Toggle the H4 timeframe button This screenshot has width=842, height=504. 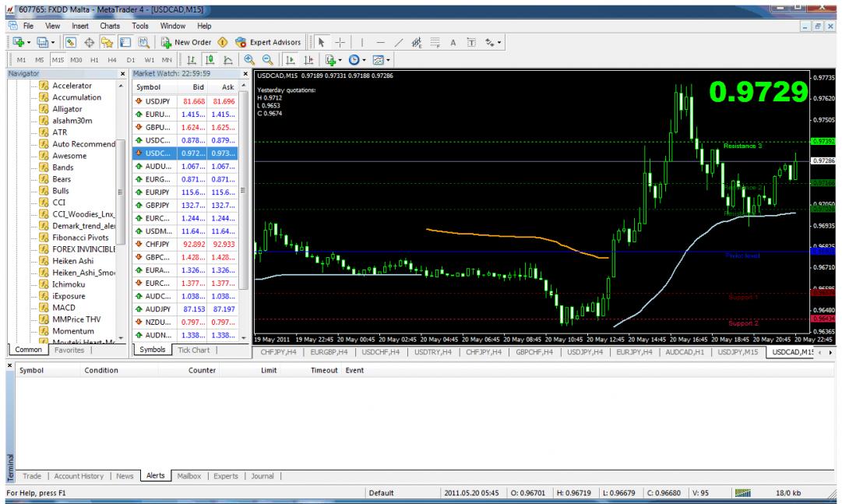point(111,58)
